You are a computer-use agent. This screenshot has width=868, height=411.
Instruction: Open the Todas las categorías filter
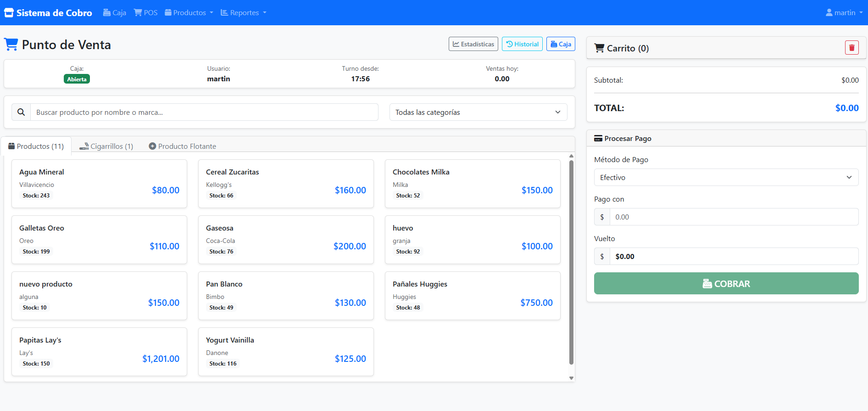pyautogui.click(x=478, y=112)
